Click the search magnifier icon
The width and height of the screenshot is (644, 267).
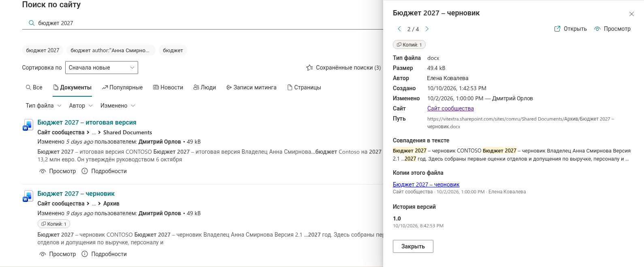(x=32, y=23)
